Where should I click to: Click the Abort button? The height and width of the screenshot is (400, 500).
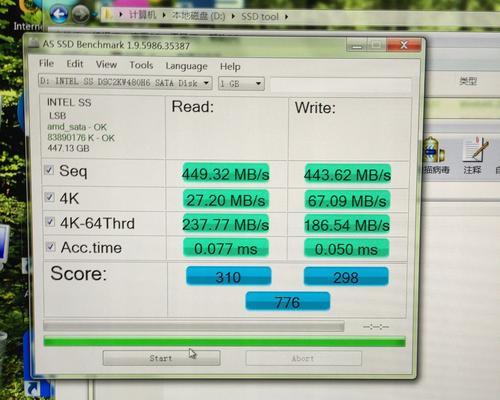click(303, 358)
